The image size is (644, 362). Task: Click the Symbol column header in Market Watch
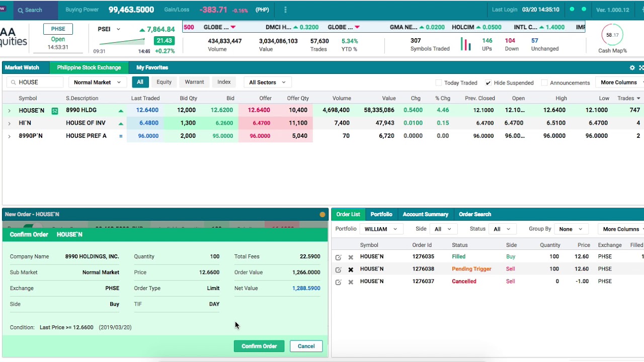click(28, 99)
